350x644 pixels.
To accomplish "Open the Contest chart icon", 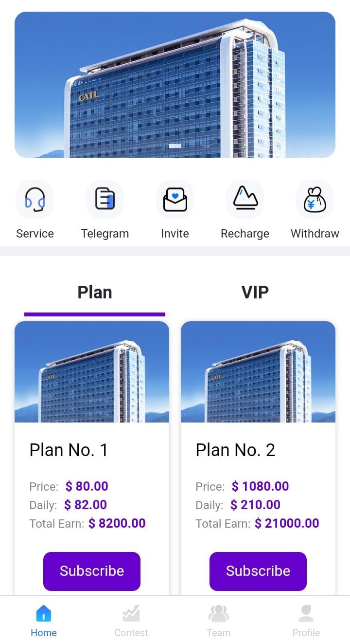I will point(131,614).
